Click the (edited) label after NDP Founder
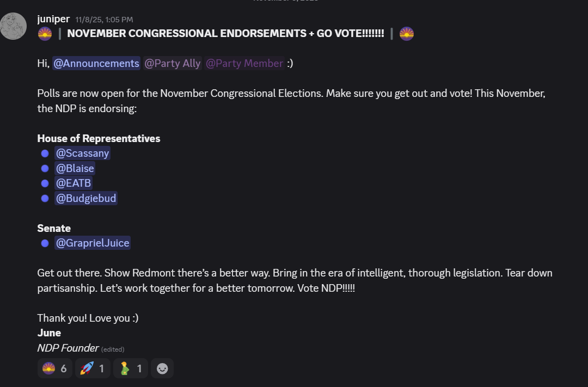 pyautogui.click(x=113, y=349)
